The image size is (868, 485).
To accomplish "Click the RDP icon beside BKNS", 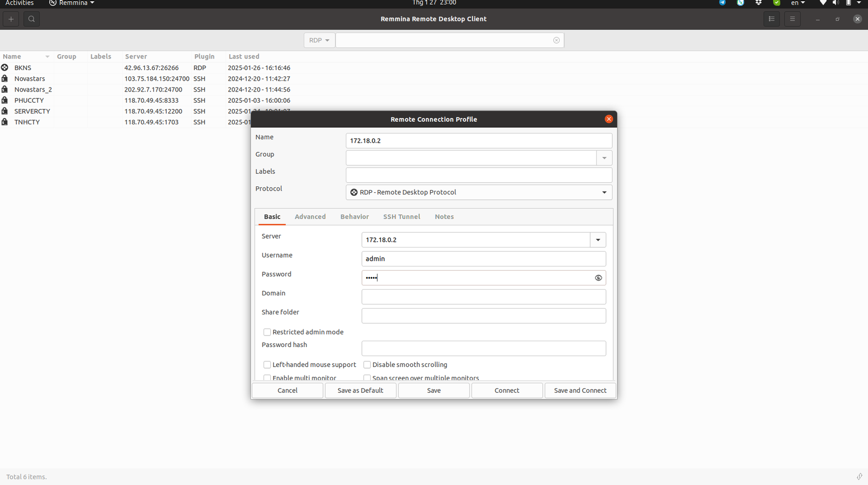I will [x=5, y=67].
